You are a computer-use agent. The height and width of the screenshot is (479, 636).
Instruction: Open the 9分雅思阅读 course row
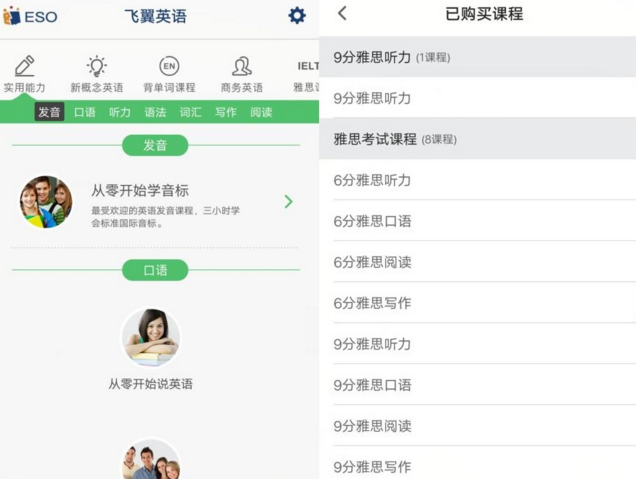477,426
